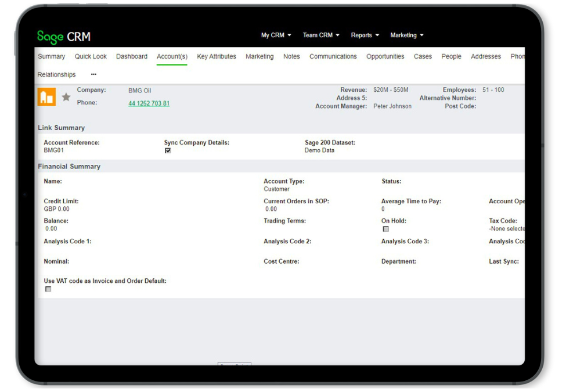Click the Average Time to Pay label
Viewport: 566px width, 392px height.
411,201
